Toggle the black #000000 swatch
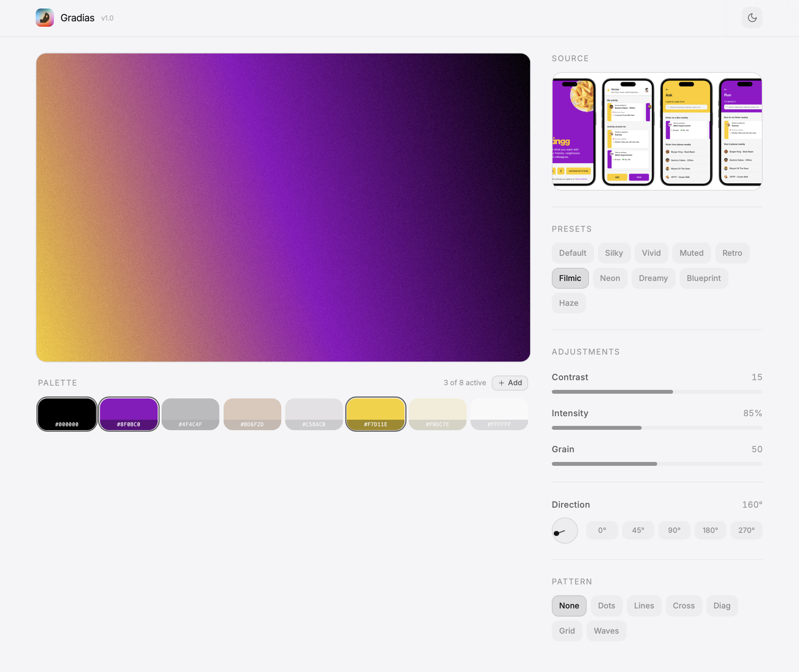 (67, 414)
